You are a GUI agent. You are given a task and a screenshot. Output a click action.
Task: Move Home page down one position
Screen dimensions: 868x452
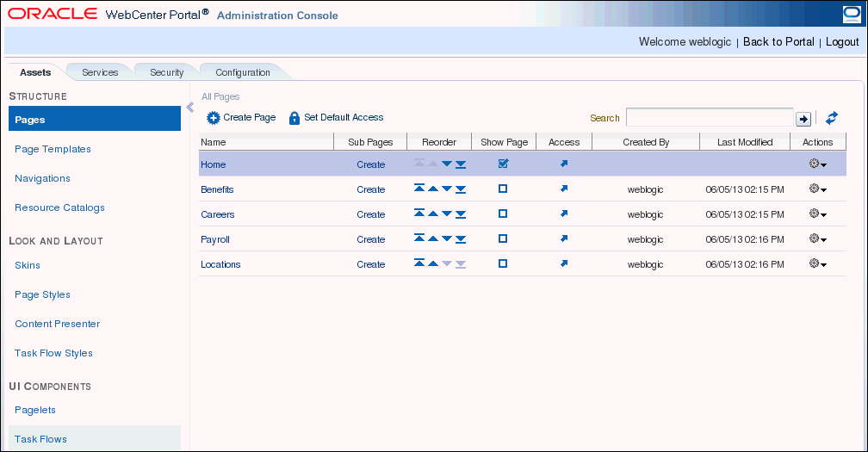pyautogui.click(x=447, y=164)
